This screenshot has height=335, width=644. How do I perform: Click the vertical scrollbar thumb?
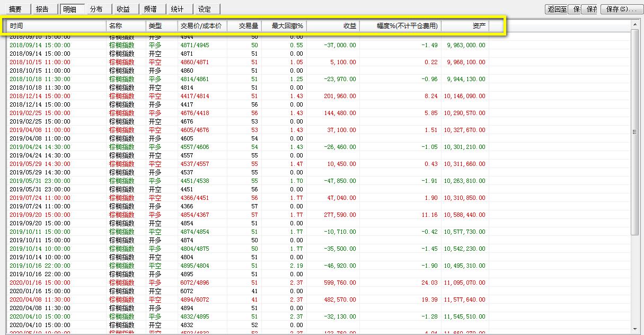[x=635, y=133]
